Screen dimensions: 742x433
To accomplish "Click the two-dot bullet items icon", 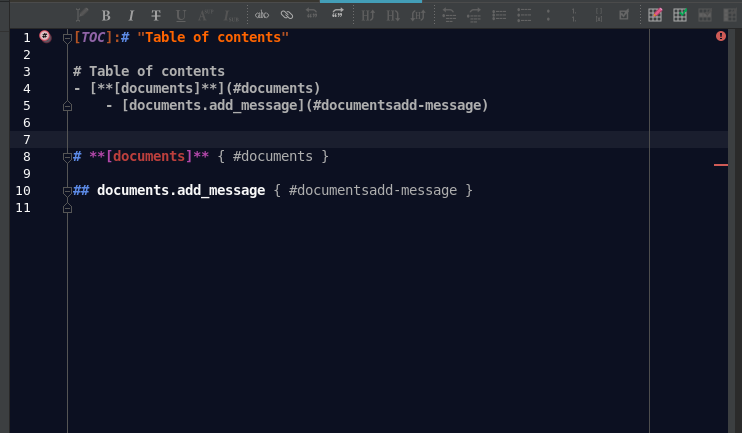I will point(548,16).
